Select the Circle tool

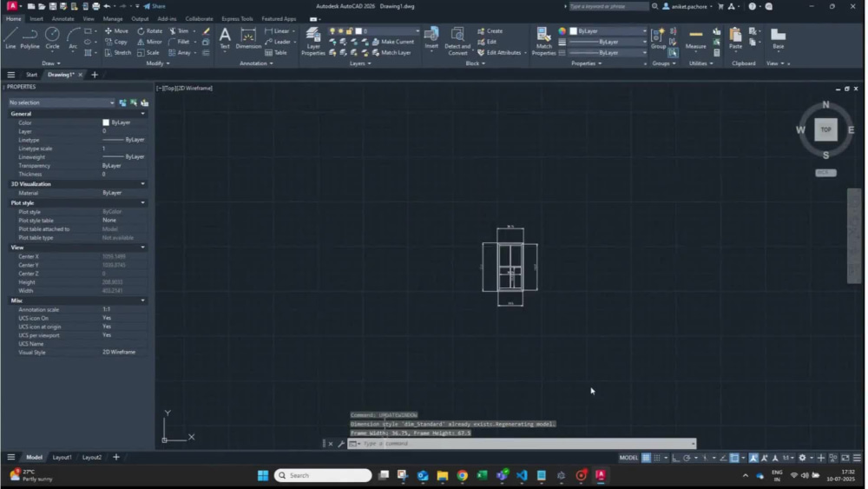(52, 38)
